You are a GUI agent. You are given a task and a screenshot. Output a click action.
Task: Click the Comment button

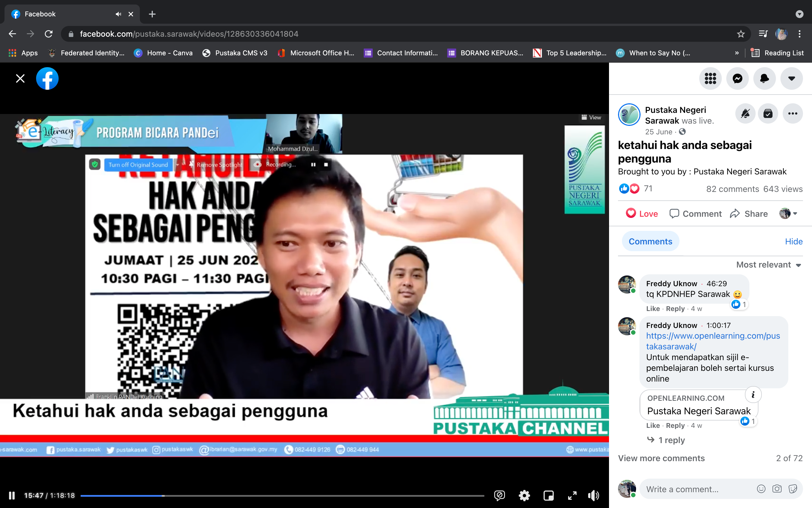pyautogui.click(x=695, y=214)
